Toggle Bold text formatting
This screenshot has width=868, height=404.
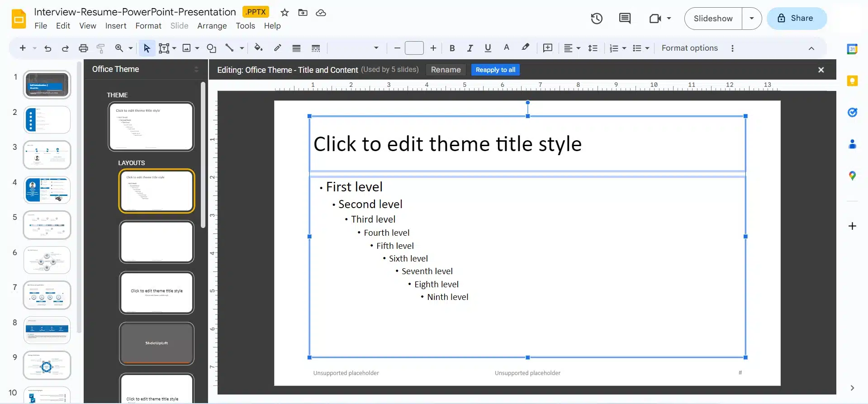[x=452, y=48]
